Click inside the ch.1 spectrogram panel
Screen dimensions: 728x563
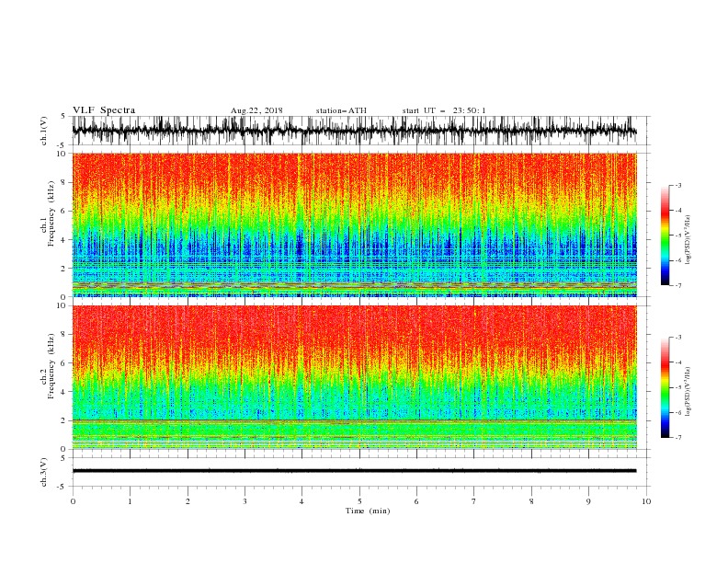tap(354, 224)
